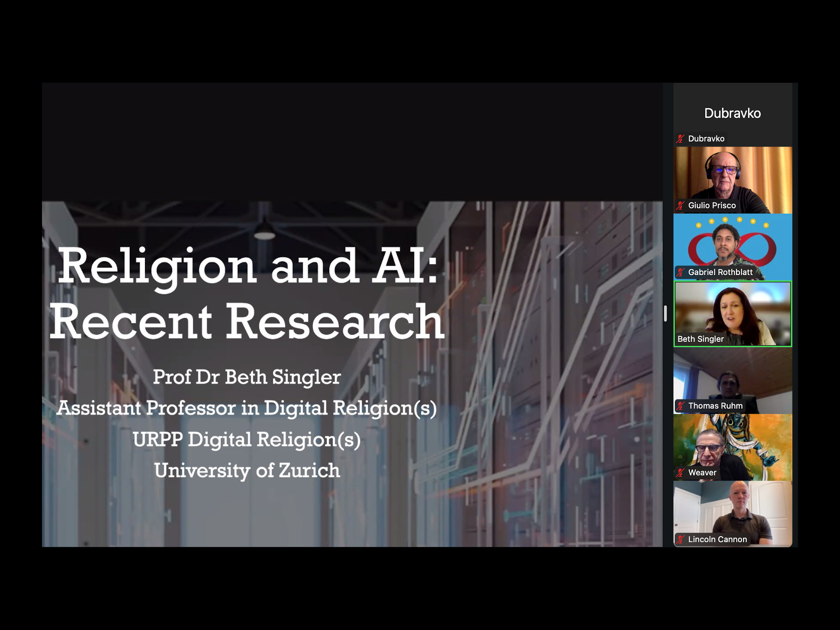Click the Lincoln Cannon name label
Viewport: 840px width, 630px height.
[717, 539]
